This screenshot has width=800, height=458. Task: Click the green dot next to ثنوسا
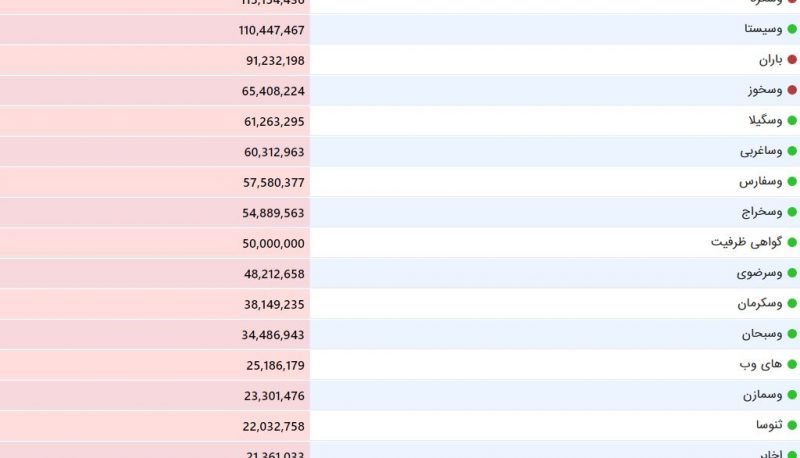(x=792, y=425)
